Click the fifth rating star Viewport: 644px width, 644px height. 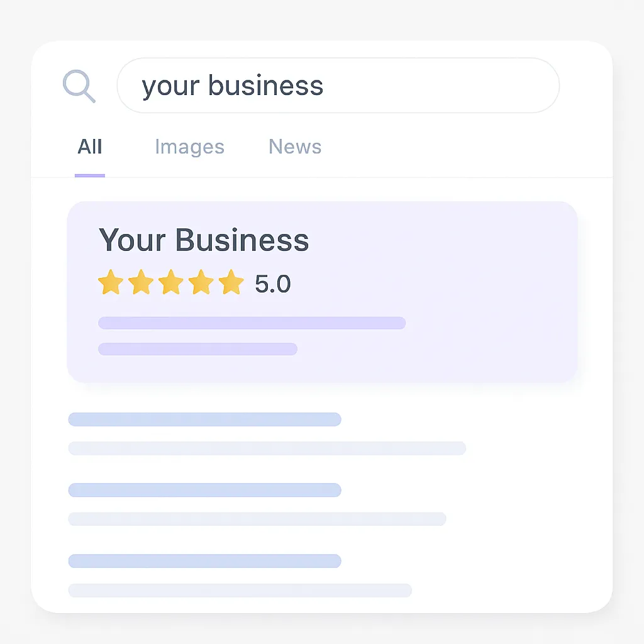click(x=231, y=283)
